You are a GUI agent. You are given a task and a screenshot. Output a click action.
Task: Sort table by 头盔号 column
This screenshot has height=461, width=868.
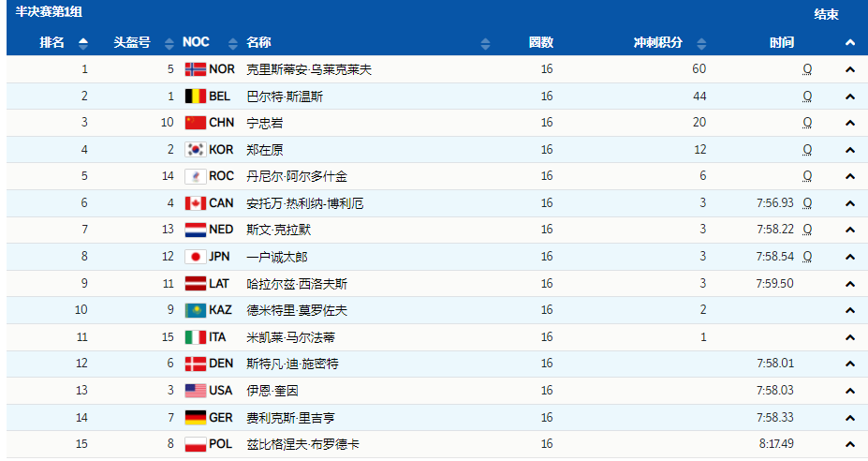point(169,43)
